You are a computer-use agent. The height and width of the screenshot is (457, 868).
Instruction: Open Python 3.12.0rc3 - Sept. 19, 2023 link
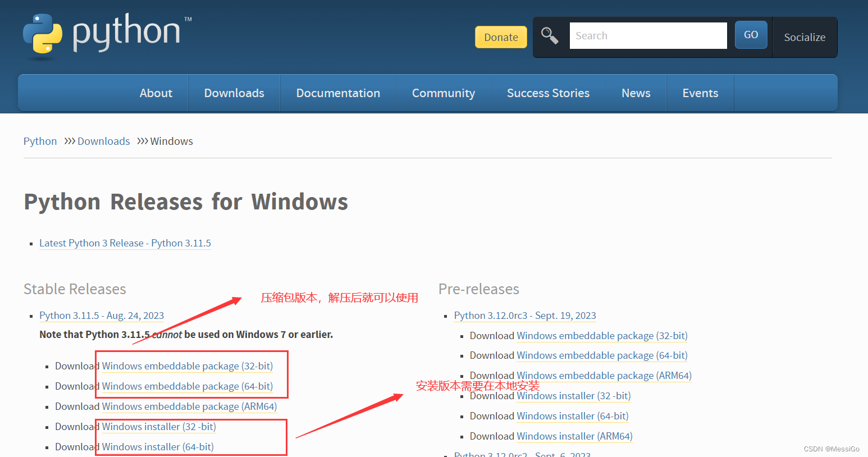coord(525,316)
